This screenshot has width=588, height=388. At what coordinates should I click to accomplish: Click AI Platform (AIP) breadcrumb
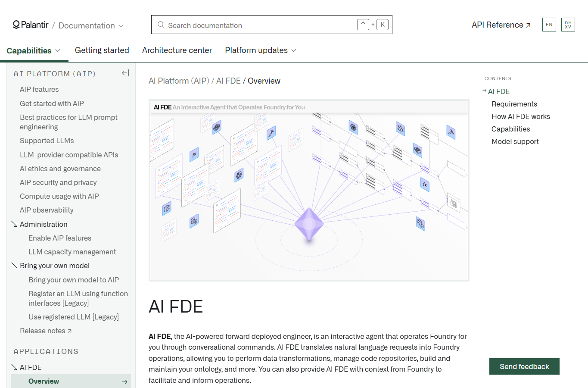179,81
